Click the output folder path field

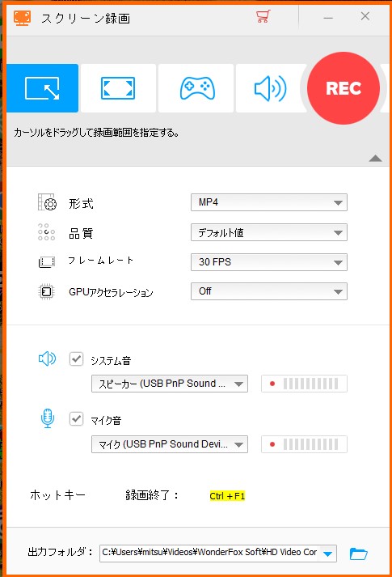click(218, 553)
